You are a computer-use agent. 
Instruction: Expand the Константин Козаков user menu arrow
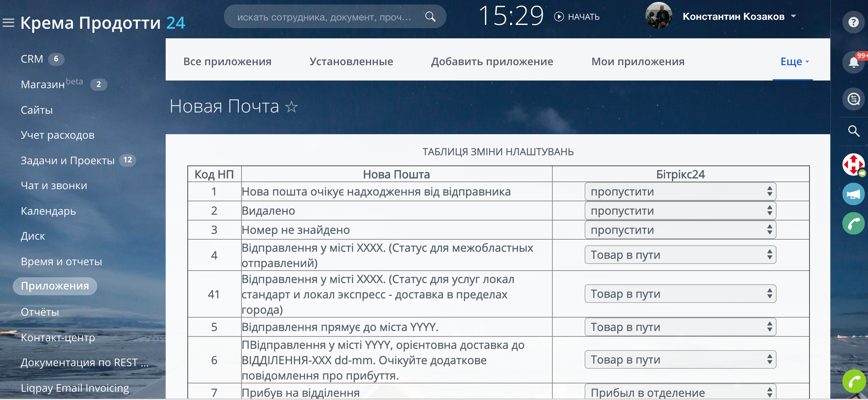[x=793, y=16]
